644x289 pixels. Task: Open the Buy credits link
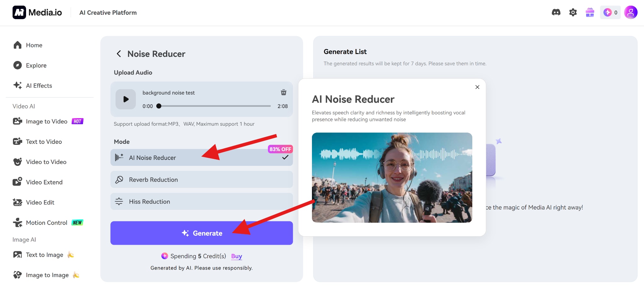pos(236,256)
